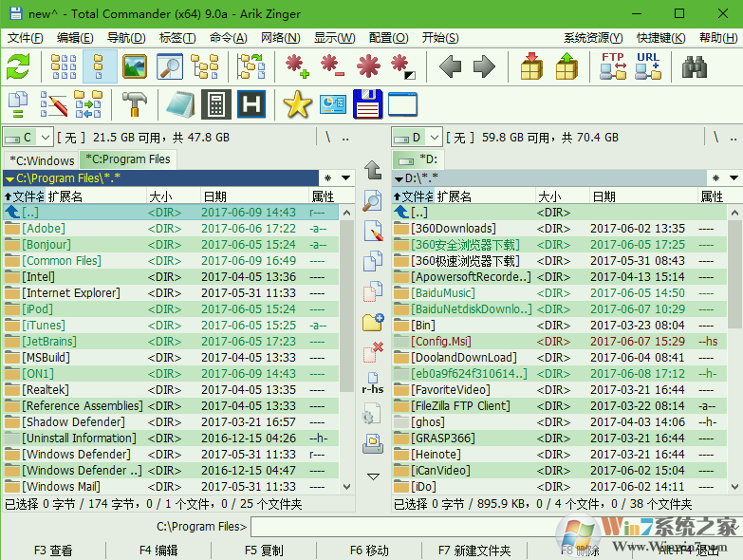Click F6 移动 button
This screenshot has width=743, height=560.
pos(369,551)
